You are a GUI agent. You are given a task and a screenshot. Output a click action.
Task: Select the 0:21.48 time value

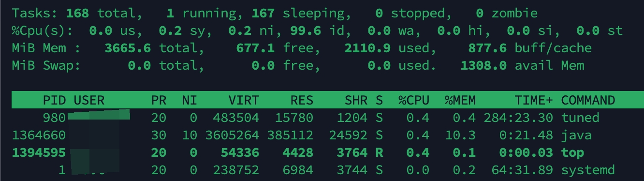526,135
